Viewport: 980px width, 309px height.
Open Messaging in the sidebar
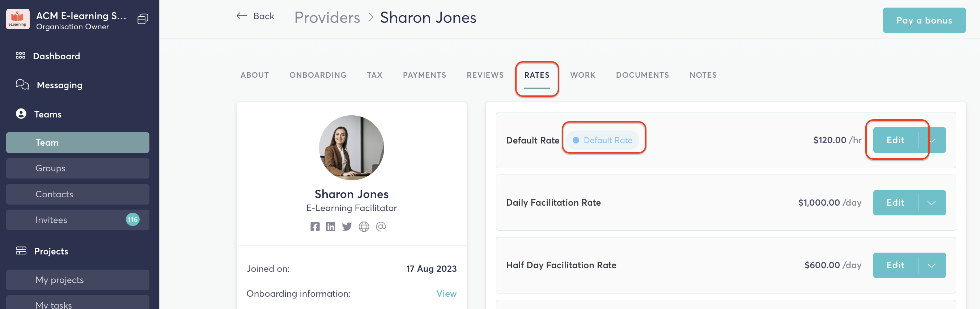59,85
